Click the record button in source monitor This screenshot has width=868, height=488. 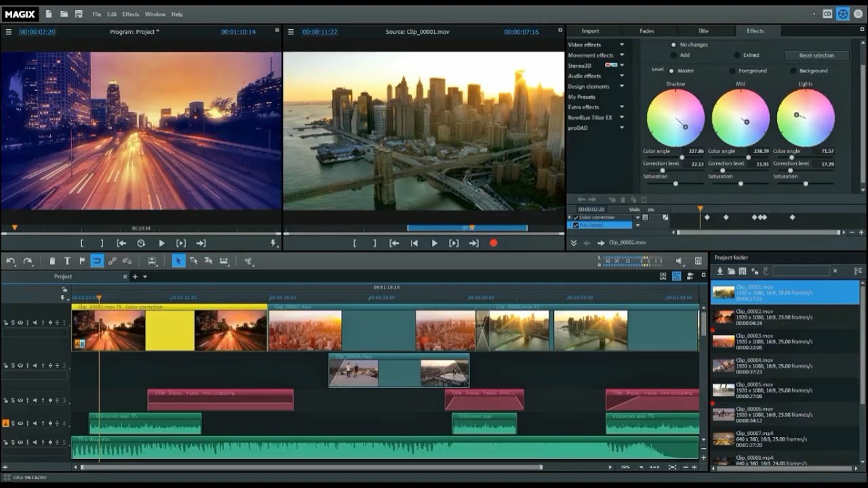[494, 243]
